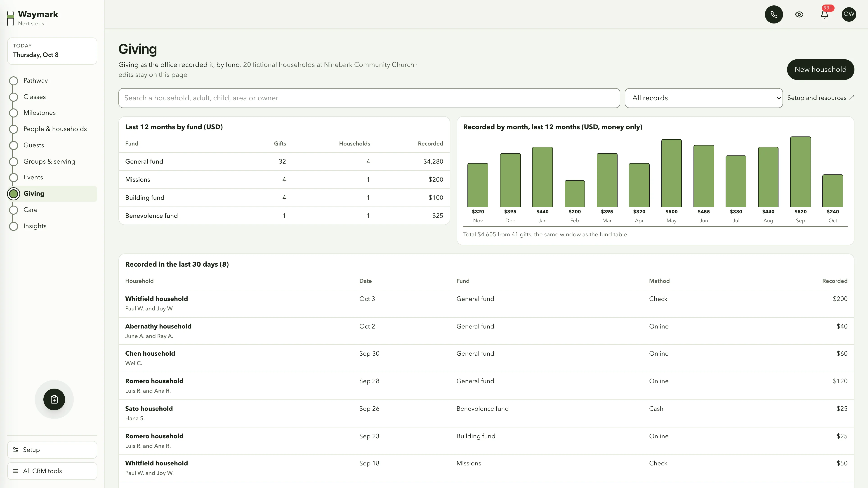Click the Method column header

click(x=659, y=281)
